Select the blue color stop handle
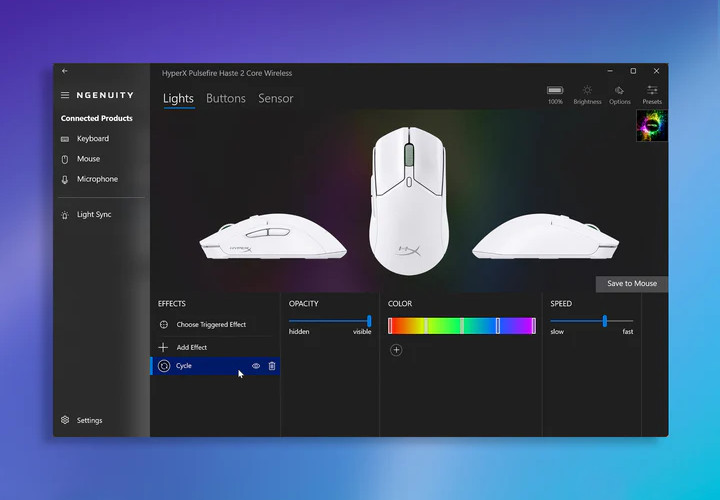 498,326
